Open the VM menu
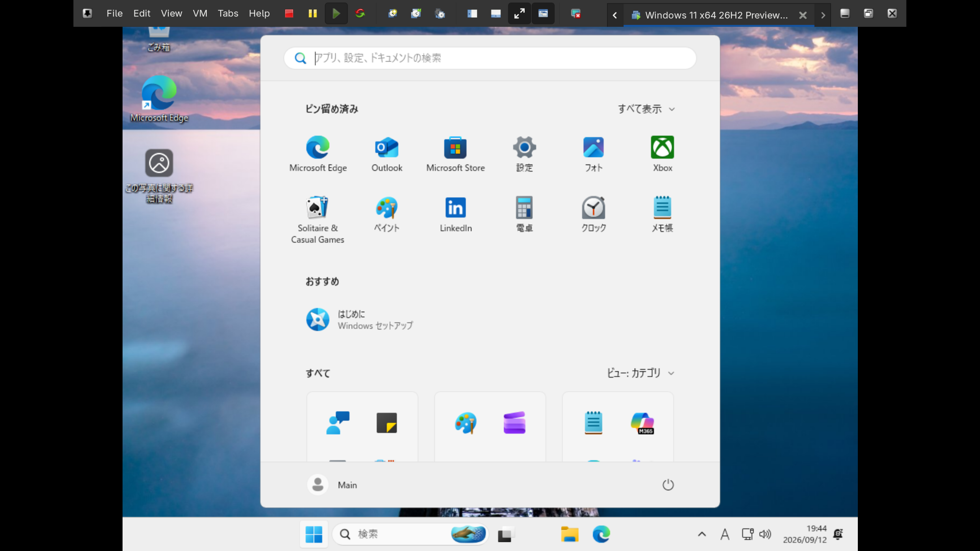The image size is (980, 551). coord(200,14)
